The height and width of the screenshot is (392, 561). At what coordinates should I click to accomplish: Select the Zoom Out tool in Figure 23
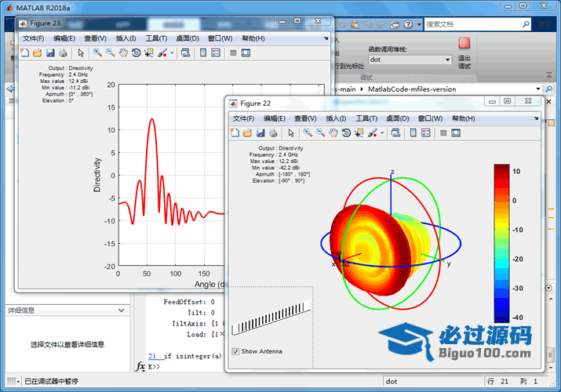(x=110, y=53)
